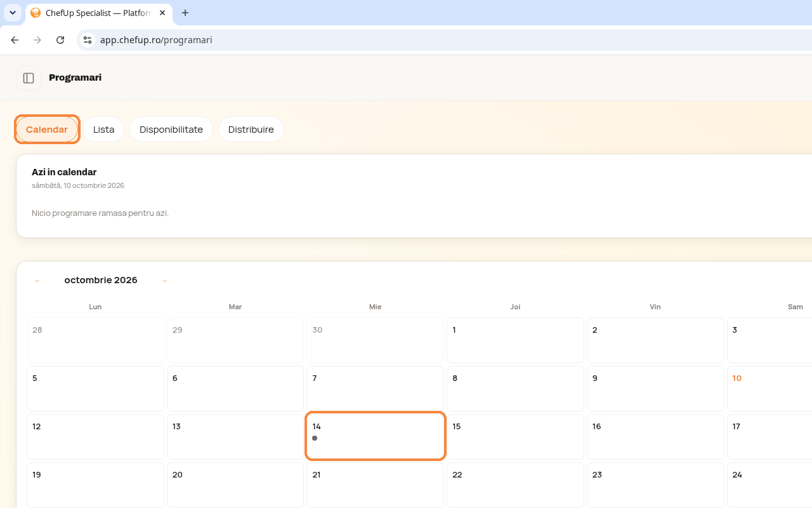Viewport: 812px width, 508px height.
Task: Focus the address bar URL
Action: click(x=156, y=40)
